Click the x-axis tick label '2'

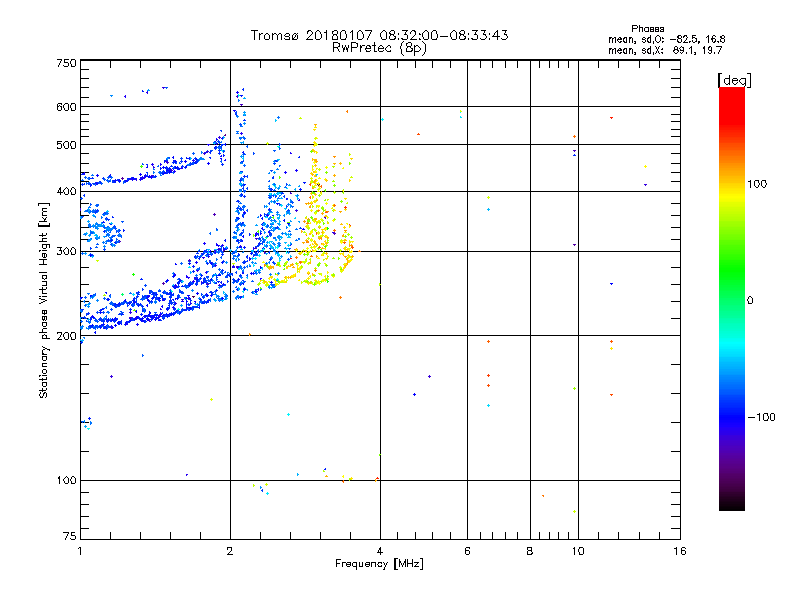pyautogui.click(x=230, y=551)
